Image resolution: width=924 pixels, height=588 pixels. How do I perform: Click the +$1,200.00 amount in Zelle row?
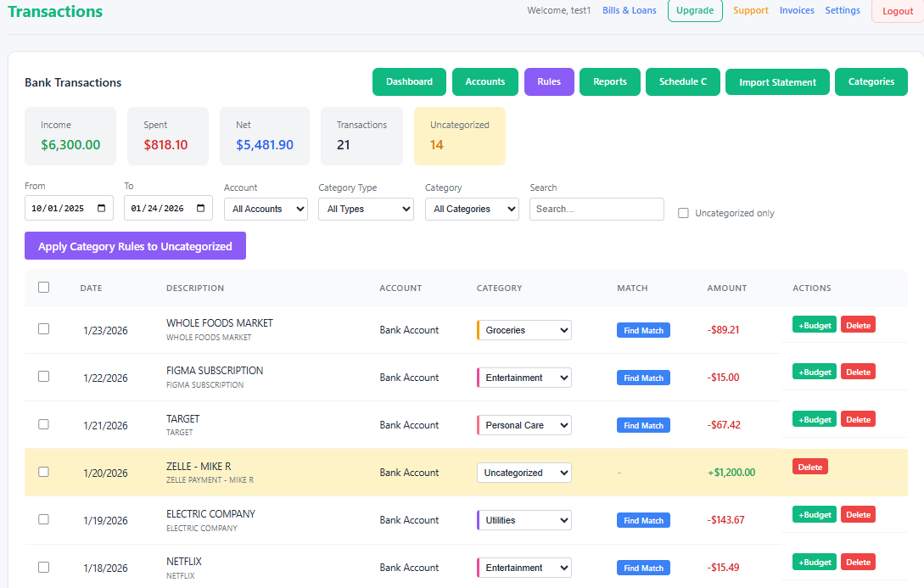click(x=731, y=473)
